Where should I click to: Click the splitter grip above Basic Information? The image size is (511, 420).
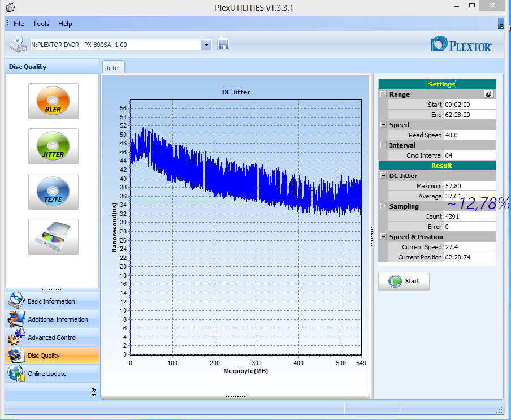[x=52, y=289]
